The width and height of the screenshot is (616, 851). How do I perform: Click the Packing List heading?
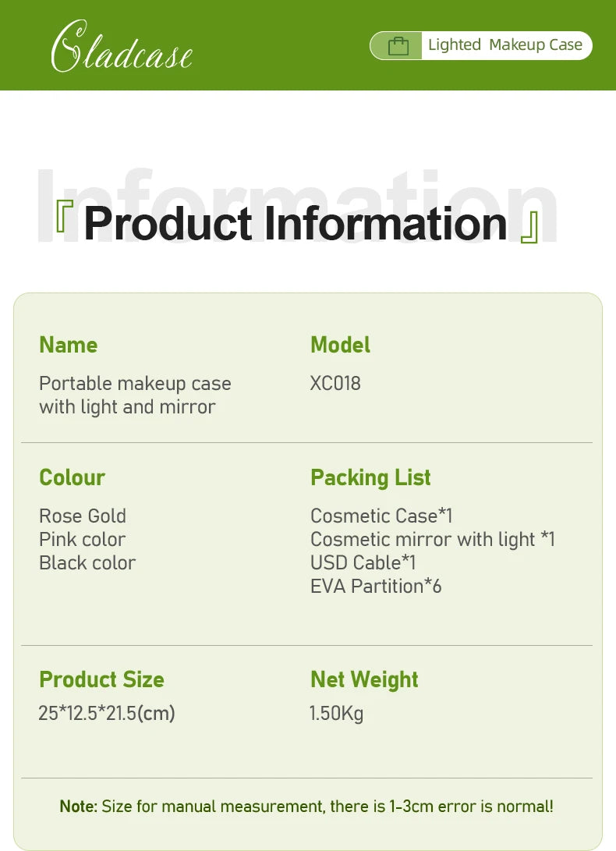(370, 477)
